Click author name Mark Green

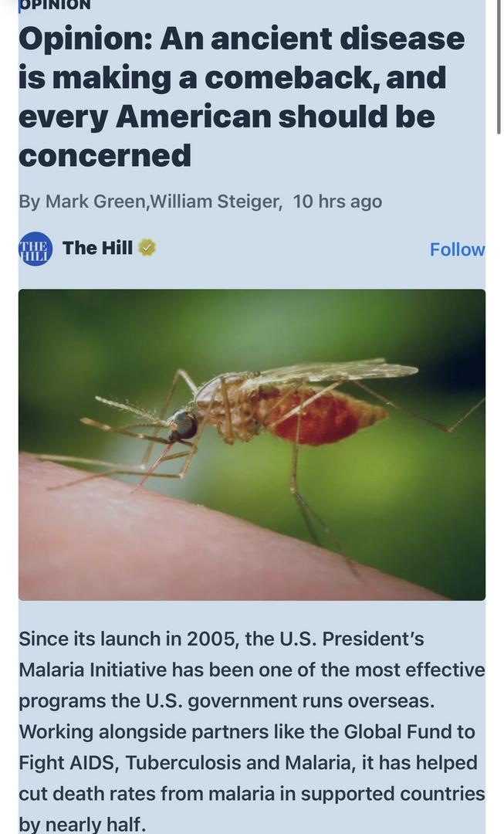[96, 202]
